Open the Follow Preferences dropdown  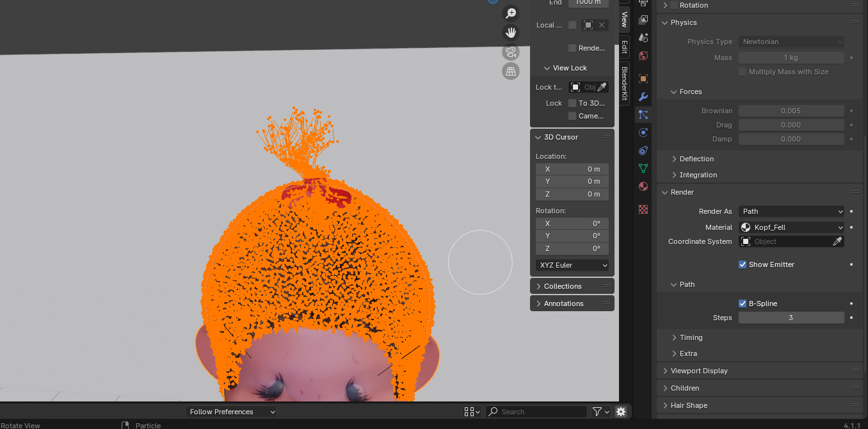click(231, 412)
